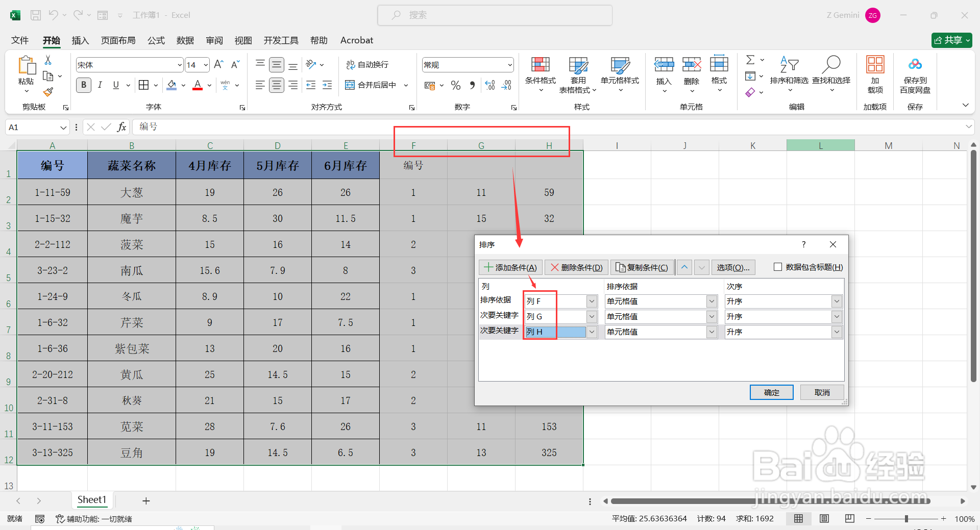The width and height of the screenshot is (980, 530).
Task: Click 复制条件 button in sort dialog
Action: (642, 267)
